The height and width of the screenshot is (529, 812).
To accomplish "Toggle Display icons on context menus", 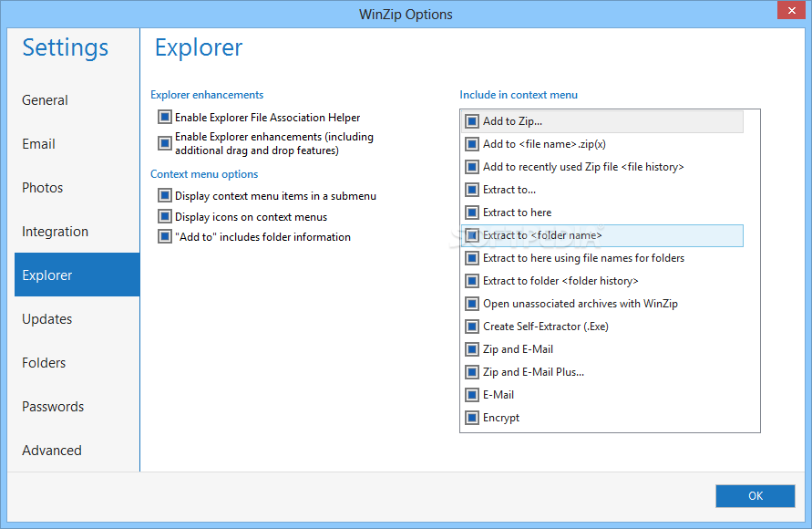I will pyautogui.click(x=165, y=216).
